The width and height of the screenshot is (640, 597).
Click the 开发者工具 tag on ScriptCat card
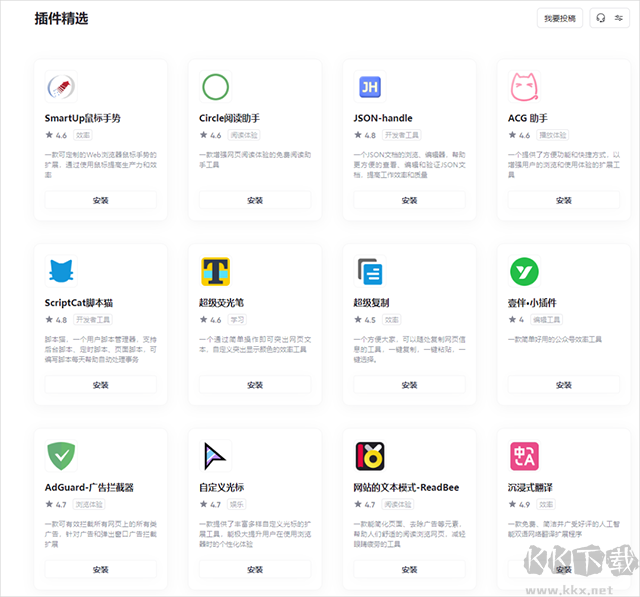point(93,320)
